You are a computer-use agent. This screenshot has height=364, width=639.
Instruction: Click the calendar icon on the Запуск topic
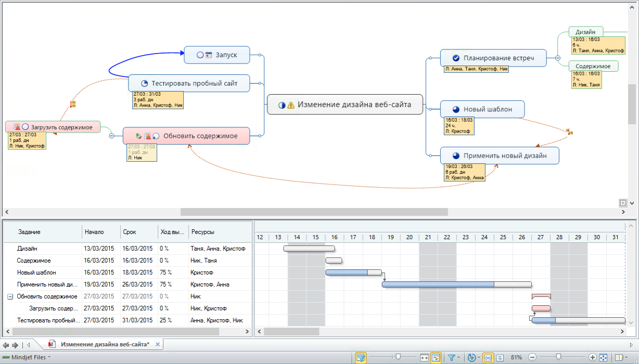pos(209,55)
